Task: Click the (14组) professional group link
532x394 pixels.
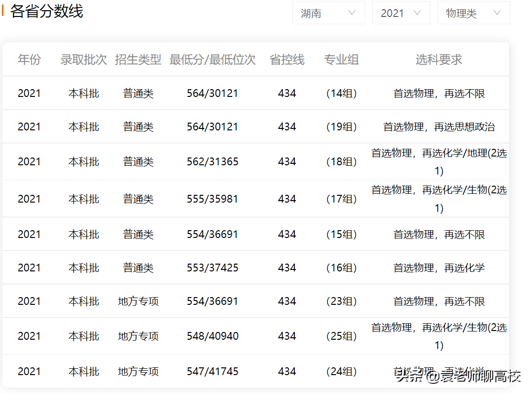Action: pyautogui.click(x=341, y=93)
